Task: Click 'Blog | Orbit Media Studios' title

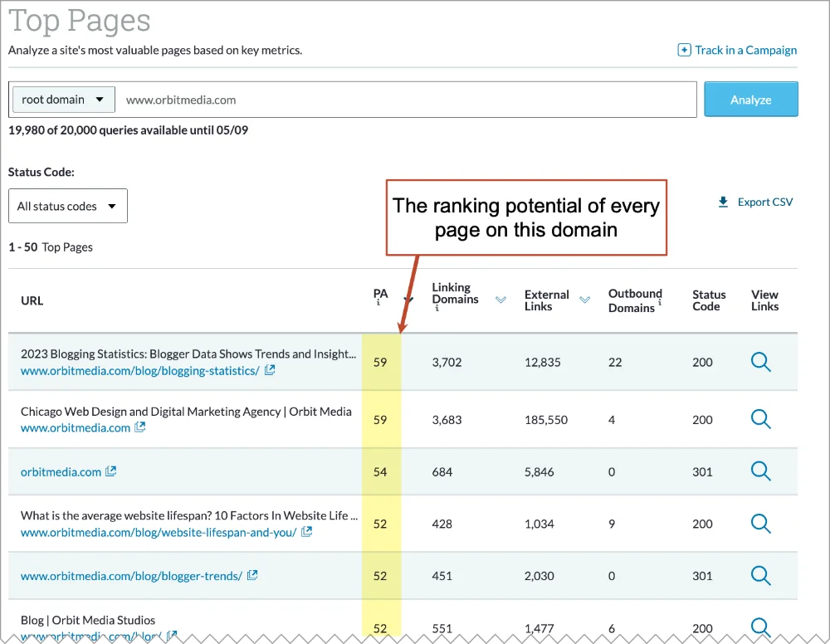Action: tap(88, 620)
